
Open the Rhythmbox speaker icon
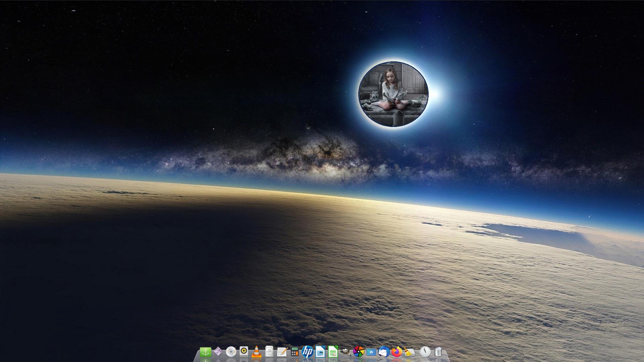coord(244,352)
